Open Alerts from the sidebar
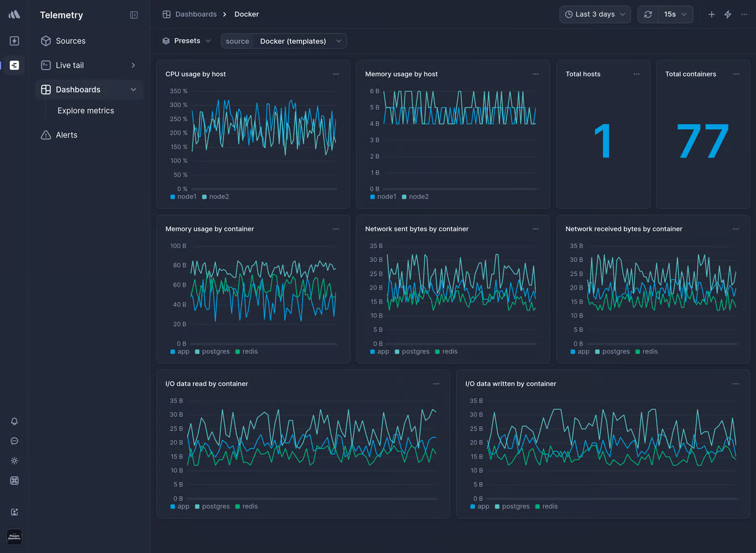The image size is (756, 553). point(67,135)
